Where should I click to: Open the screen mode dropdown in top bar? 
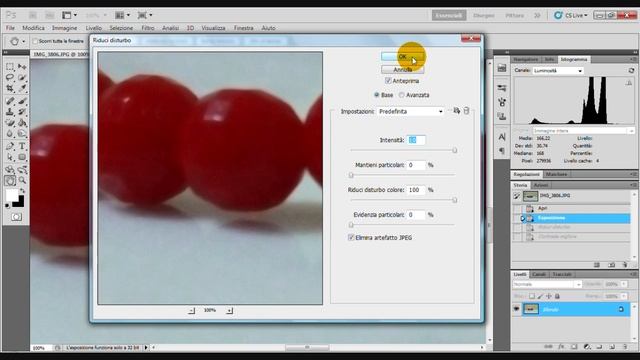coord(145,15)
